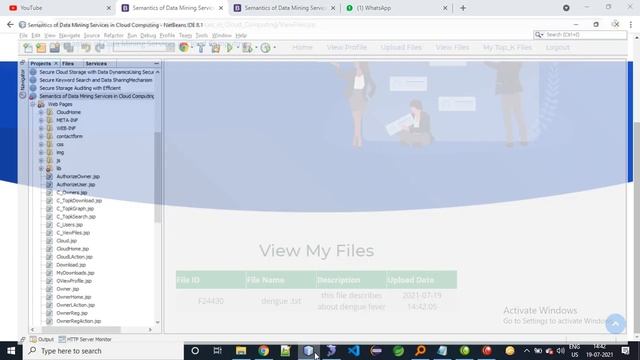The width and height of the screenshot is (640, 360).
Task: Open File Explorer from Windows taskbar
Action: [x=241, y=351]
